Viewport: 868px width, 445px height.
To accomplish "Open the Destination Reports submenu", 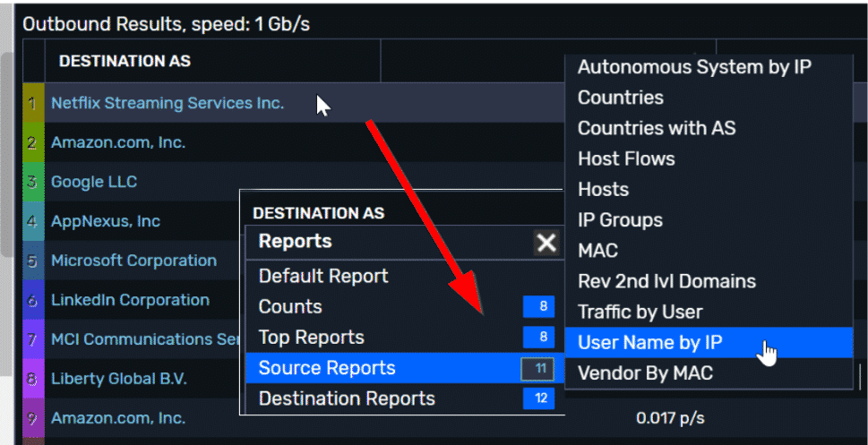I will 404,398.
